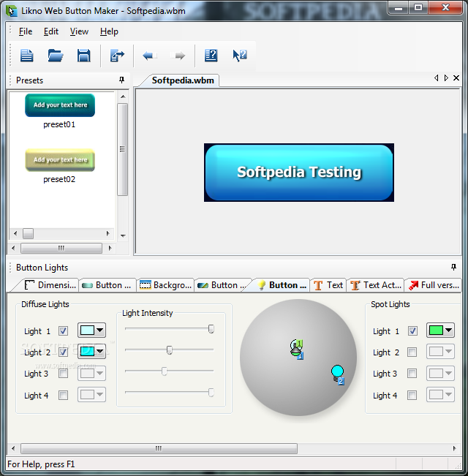Switch to the Text Actions tab
Image resolution: width=468 pixels, height=476 pixels.
(376, 285)
